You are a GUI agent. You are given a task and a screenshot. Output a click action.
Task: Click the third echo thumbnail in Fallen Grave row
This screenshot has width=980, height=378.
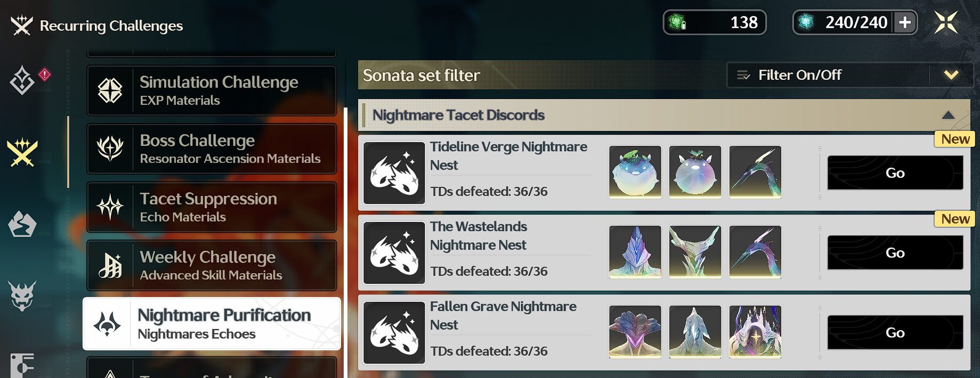pyautogui.click(x=755, y=332)
